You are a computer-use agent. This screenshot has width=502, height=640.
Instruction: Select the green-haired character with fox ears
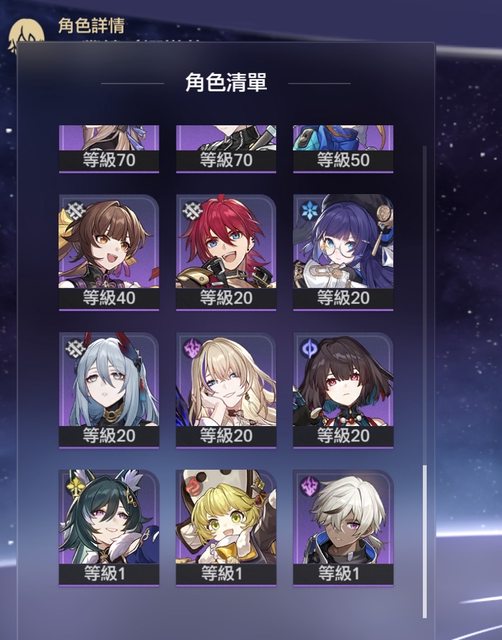pyautogui.click(x=109, y=528)
